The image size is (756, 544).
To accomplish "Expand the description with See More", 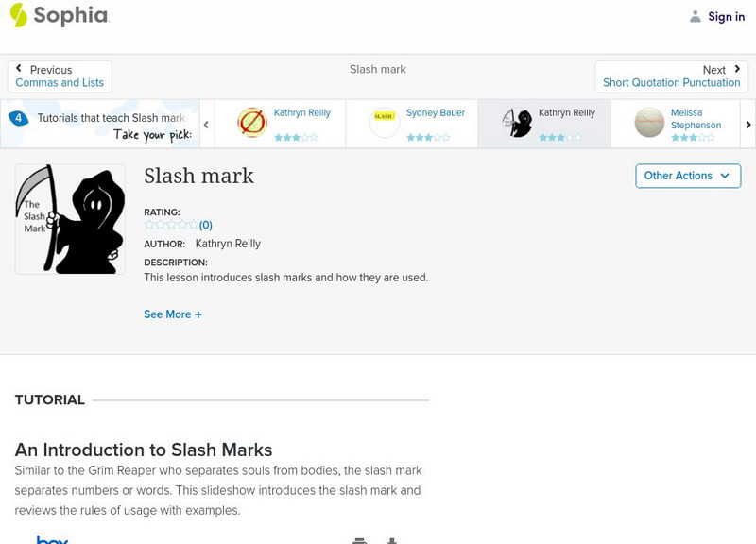I will 173,314.
